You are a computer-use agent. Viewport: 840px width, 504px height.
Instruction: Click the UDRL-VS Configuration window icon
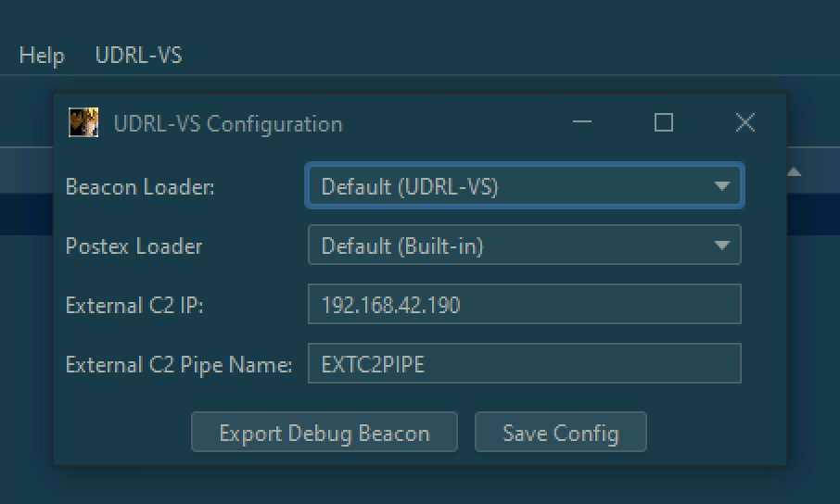[83, 122]
